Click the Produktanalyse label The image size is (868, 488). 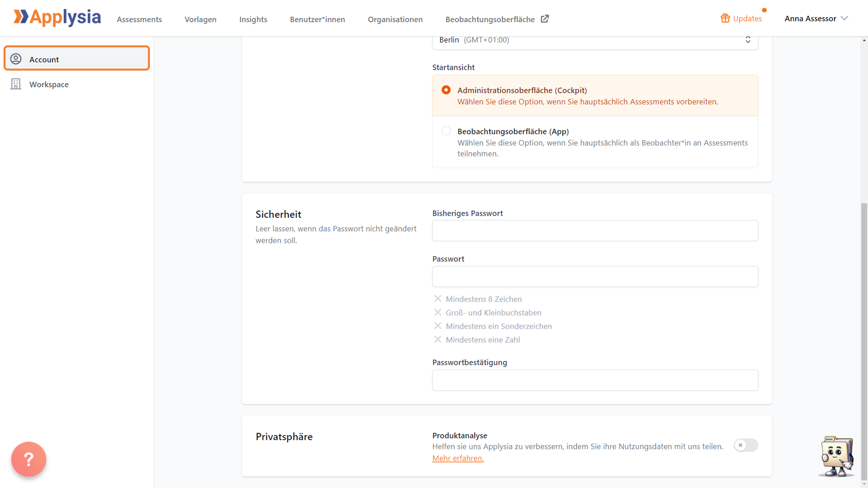[x=460, y=436]
